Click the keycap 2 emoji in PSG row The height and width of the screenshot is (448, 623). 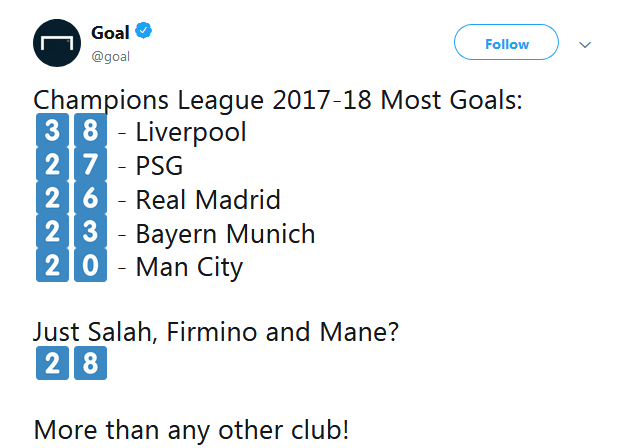(53, 166)
